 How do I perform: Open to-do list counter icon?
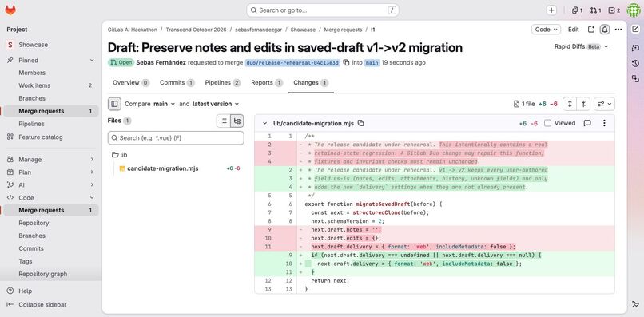click(x=614, y=10)
